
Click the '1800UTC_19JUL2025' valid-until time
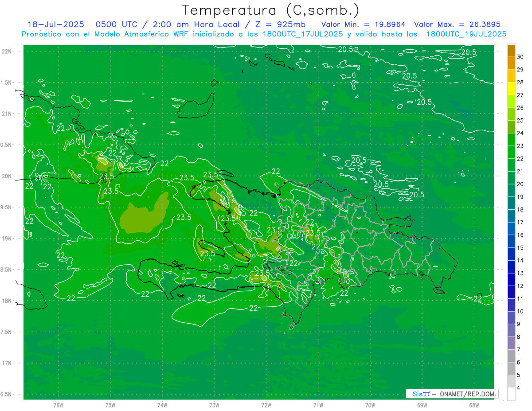(466, 34)
